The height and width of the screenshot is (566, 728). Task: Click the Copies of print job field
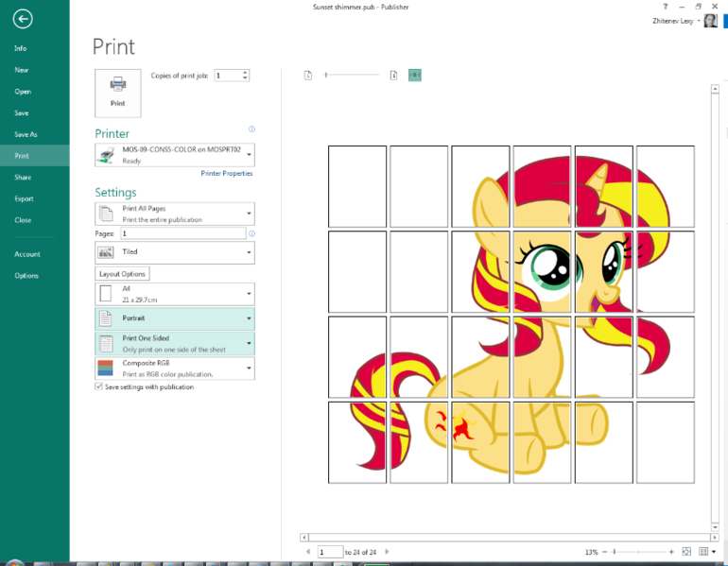(228, 76)
